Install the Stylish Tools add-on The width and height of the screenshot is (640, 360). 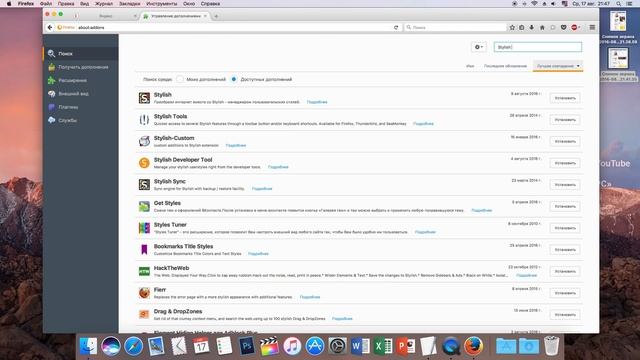click(x=565, y=120)
